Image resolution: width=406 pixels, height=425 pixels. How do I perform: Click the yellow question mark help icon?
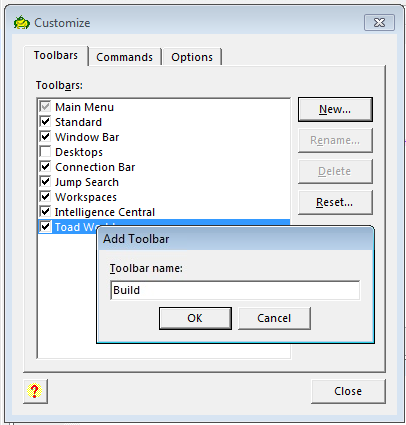pos(35,391)
